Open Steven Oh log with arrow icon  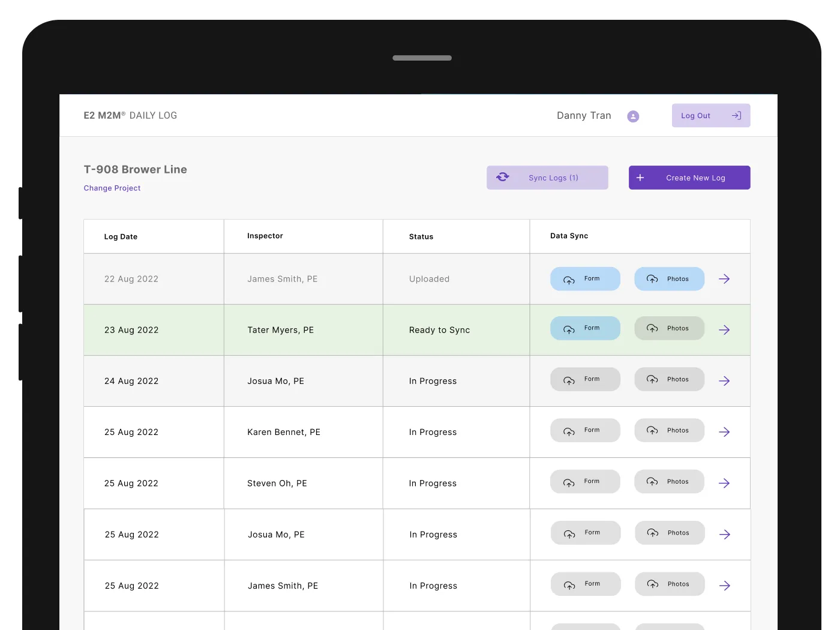pos(724,483)
